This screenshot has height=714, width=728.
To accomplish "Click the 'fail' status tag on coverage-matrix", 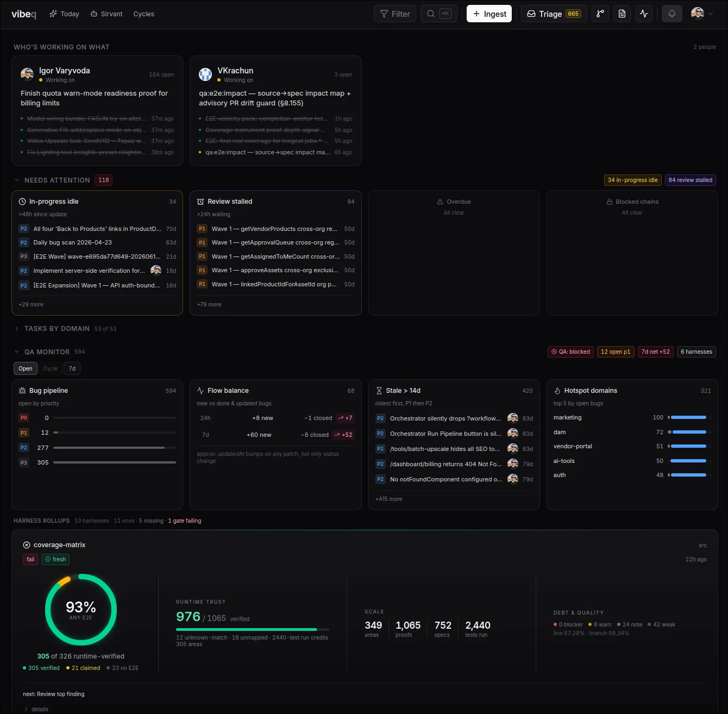I will pyautogui.click(x=30, y=559).
